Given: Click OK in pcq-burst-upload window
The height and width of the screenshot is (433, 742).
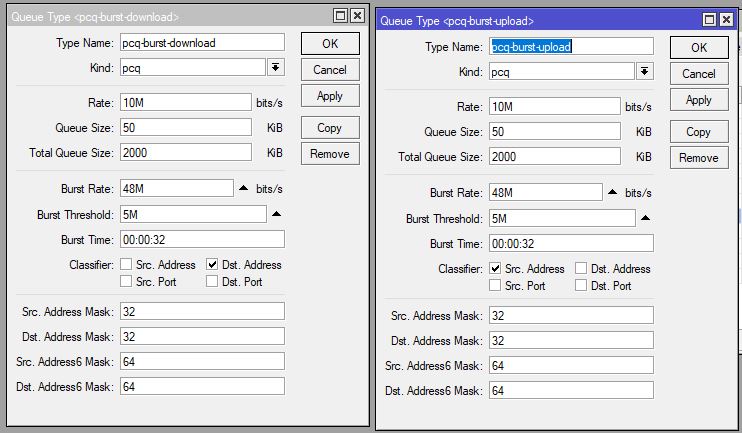Looking at the screenshot, I should click(699, 47).
